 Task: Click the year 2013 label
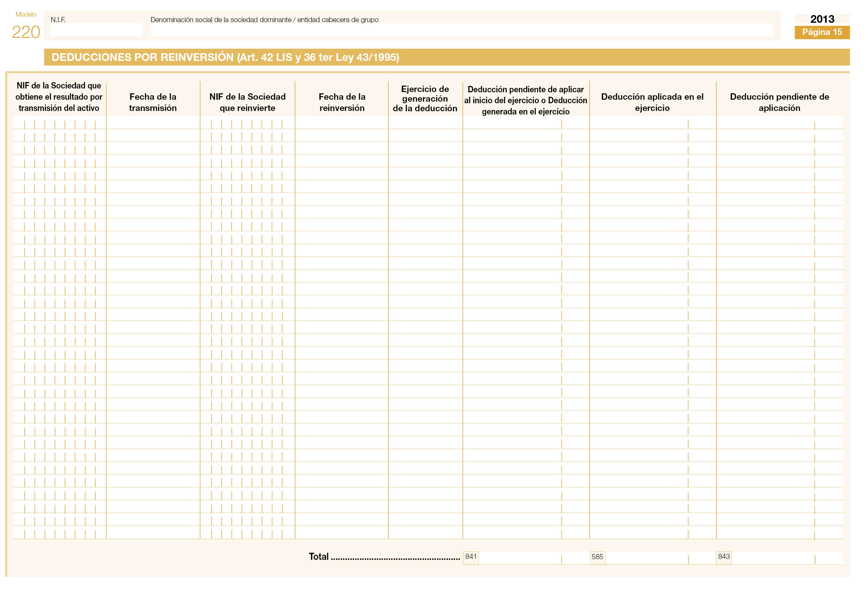[822, 19]
